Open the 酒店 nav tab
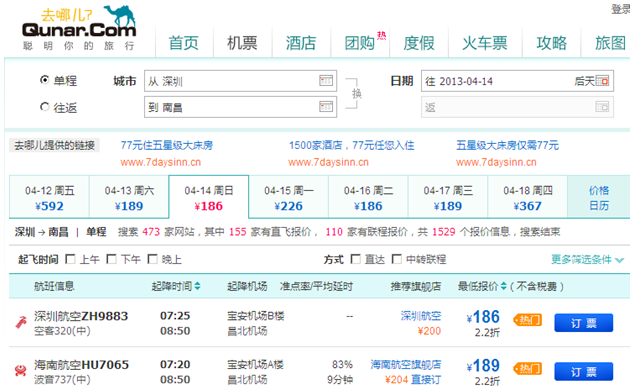Image resolution: width=635 pixels, height=390 pixels. tap(301, 43)
